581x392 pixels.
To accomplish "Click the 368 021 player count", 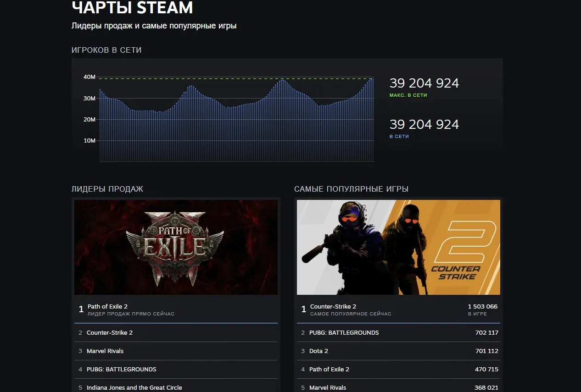I will (x=487, y=387).
